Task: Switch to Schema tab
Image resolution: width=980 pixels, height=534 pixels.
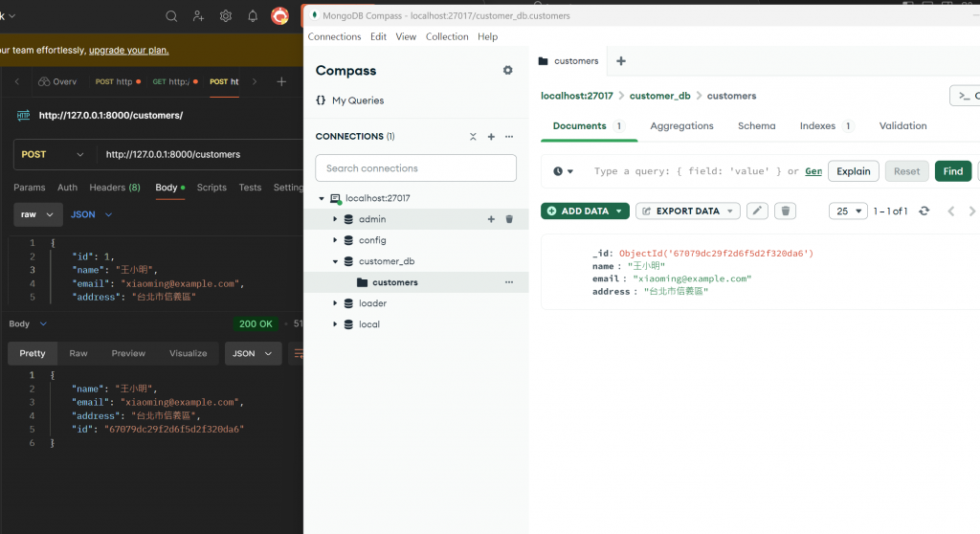Action: pyautogui.click(x=756, y=125)
